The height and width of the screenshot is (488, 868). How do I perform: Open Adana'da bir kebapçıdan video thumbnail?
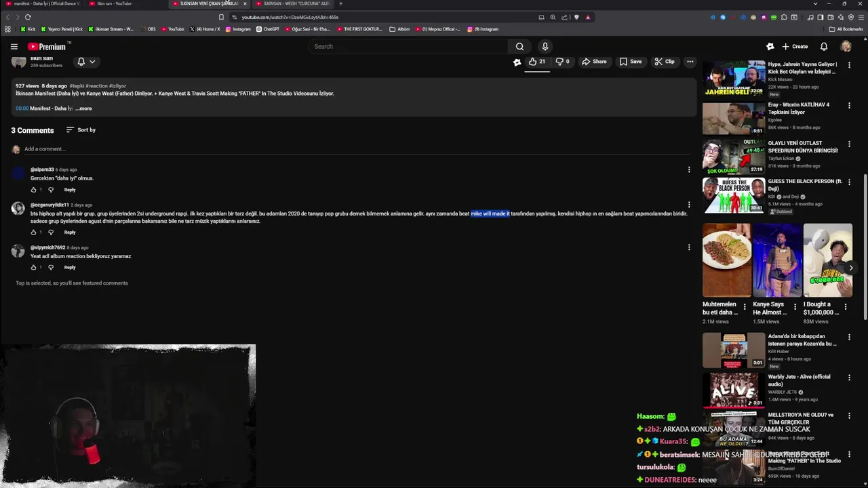coord(734,350)
